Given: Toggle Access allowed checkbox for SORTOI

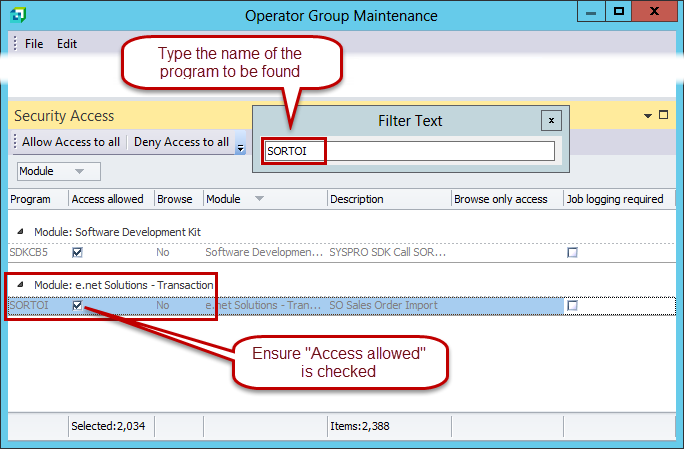Looking at the screenshot, I should coord(78,305).
